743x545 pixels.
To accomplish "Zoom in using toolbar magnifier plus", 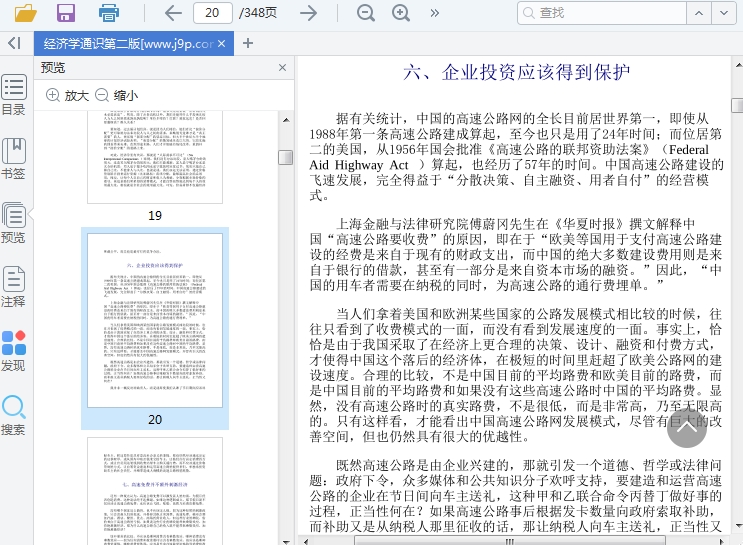I will [401, 13].
